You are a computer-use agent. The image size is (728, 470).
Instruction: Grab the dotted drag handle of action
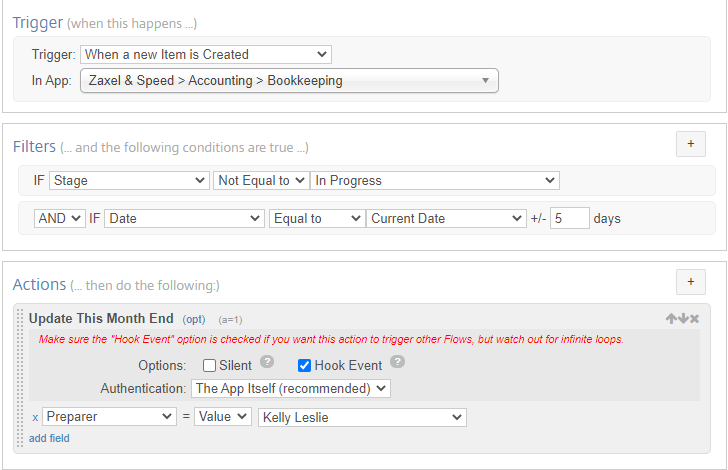pos(20,378)
